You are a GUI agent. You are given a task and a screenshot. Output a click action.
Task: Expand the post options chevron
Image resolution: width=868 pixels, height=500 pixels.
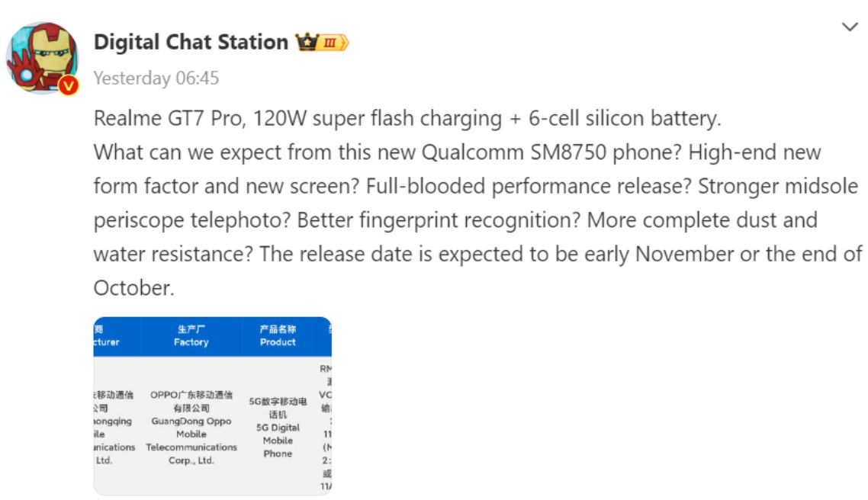point(850,27)
